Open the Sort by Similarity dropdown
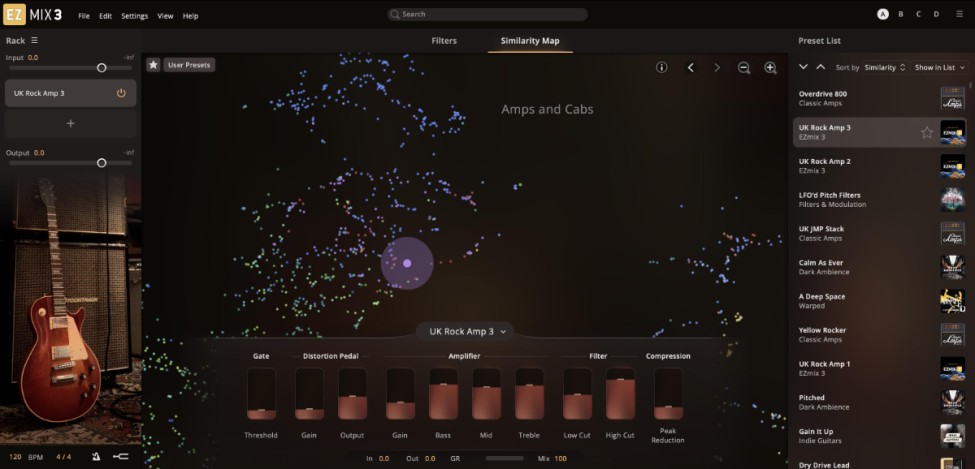The image size is (975, 469). (x=885, y=68)
